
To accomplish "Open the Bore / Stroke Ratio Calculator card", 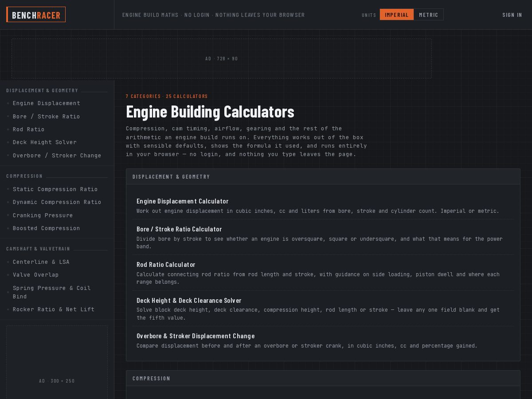I will click(323, 237).
